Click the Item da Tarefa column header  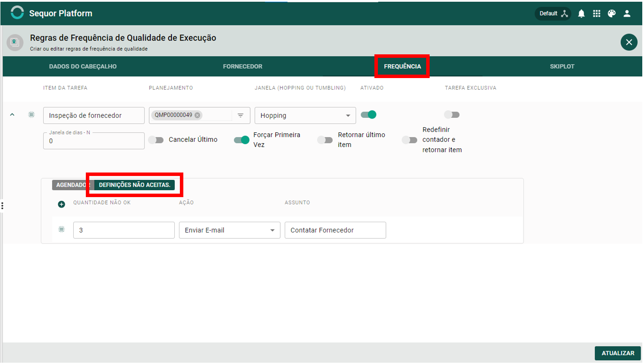(65, 88)
